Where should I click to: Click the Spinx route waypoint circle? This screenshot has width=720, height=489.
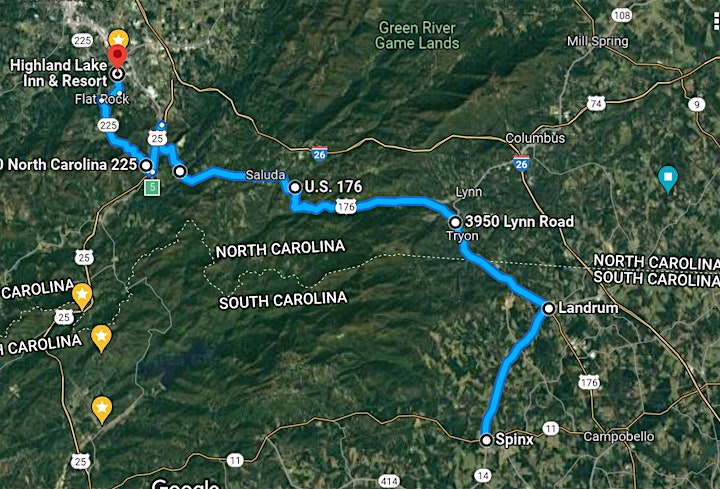click(x=486, y=440)
